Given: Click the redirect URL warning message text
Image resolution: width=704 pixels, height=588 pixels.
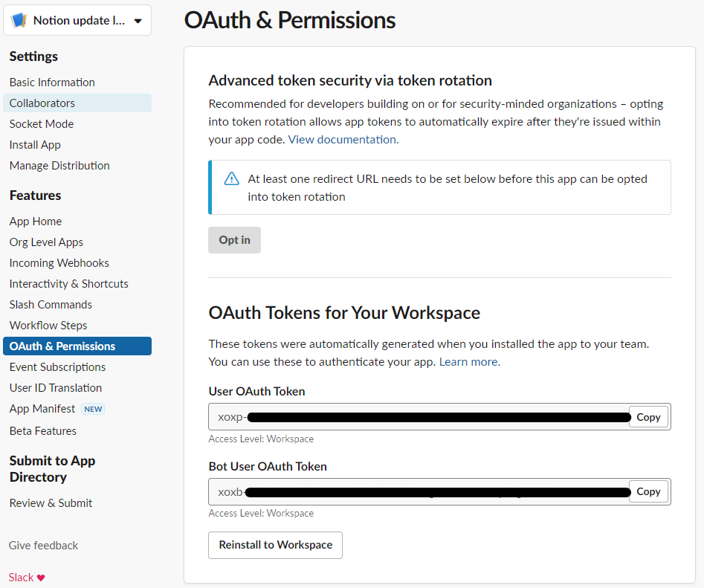Looking at the screenshot, I should pos(448,187).
